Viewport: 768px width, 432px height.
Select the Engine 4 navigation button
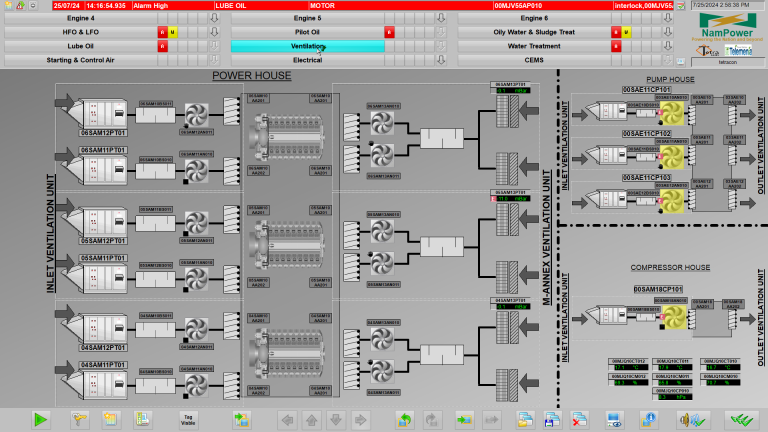[x=81, y=18]
